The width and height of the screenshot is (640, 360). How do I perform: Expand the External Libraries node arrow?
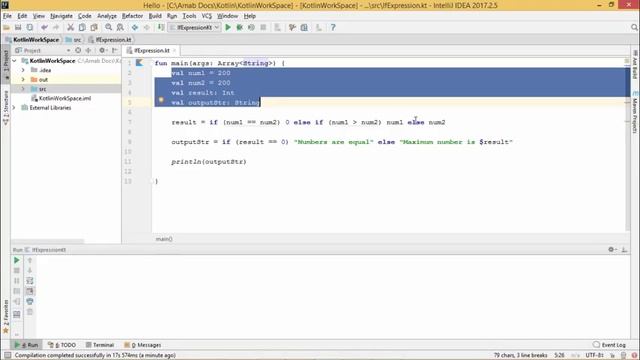[x=15, y=108]
